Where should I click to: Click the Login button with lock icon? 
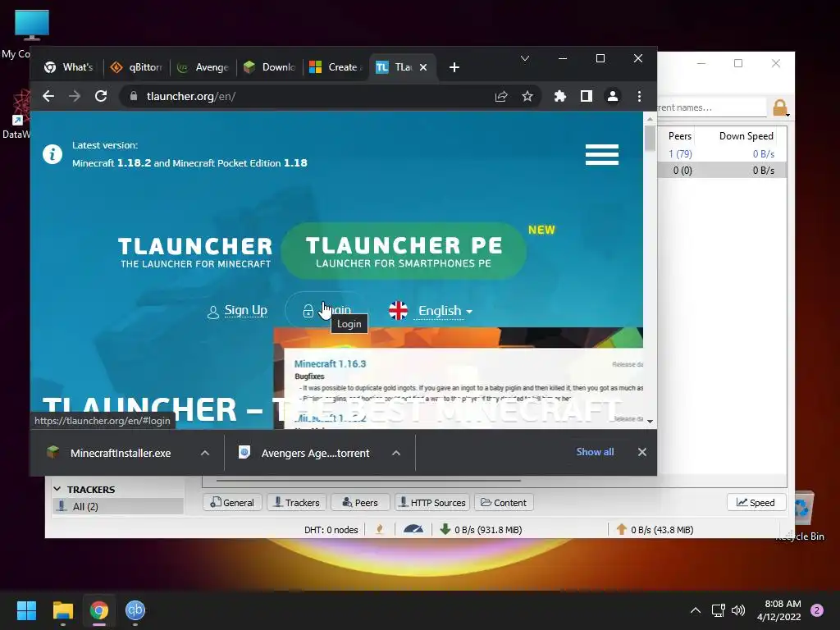[x=326, y=310]
